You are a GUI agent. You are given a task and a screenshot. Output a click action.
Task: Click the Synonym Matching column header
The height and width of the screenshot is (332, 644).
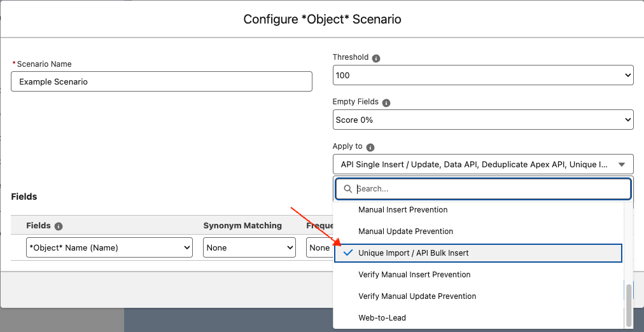click(x=242, y=226)
